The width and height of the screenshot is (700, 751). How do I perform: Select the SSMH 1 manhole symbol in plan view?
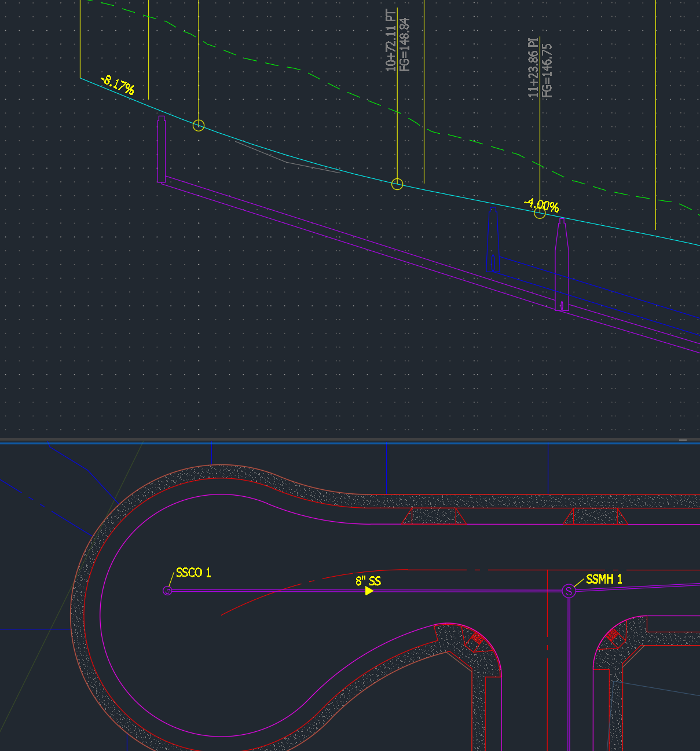coord(568,591)
